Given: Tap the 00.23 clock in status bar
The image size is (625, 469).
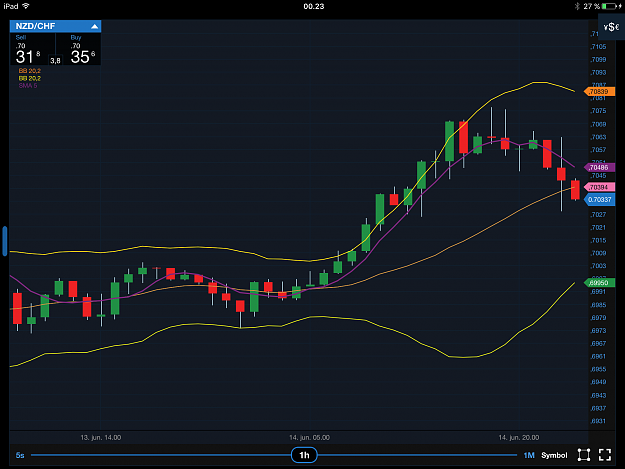Looking at the screenshot, I should pos(314,6).
